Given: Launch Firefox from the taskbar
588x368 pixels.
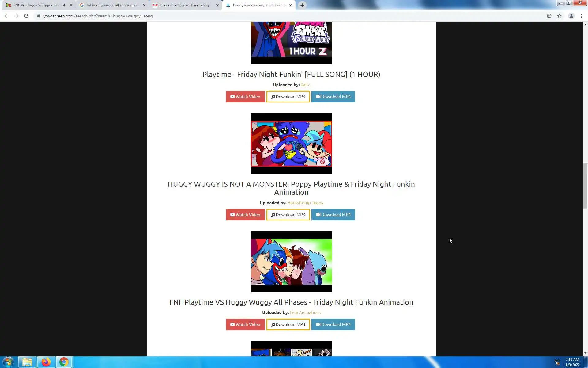Looking at the screenshot, I should (46, 362).
